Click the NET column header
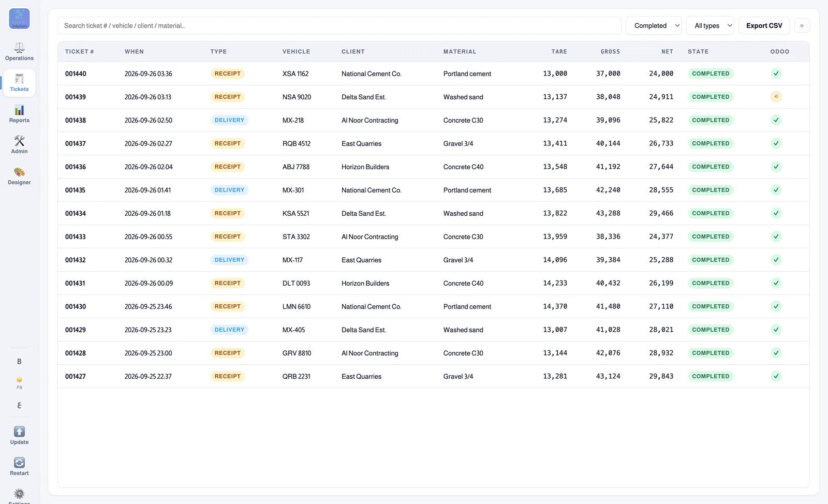Screen dimensions: 828x504 point(667,52)
